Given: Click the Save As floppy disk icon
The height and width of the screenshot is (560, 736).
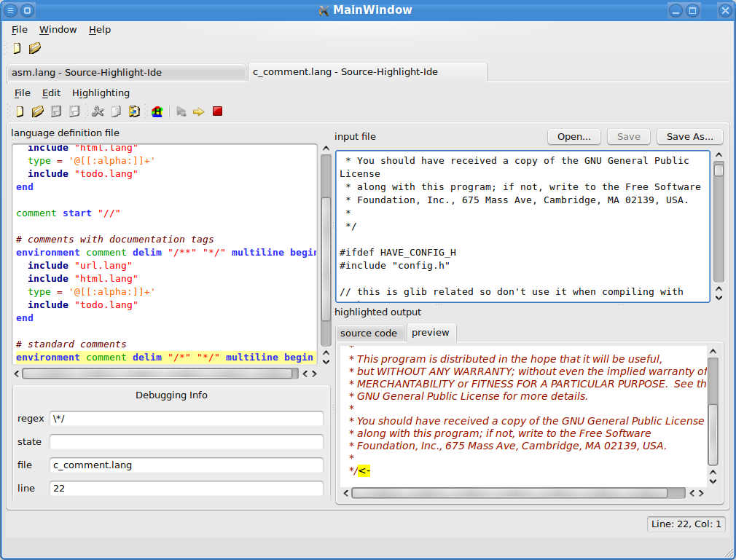Looking at the screenshot, I should click(75, 111).
